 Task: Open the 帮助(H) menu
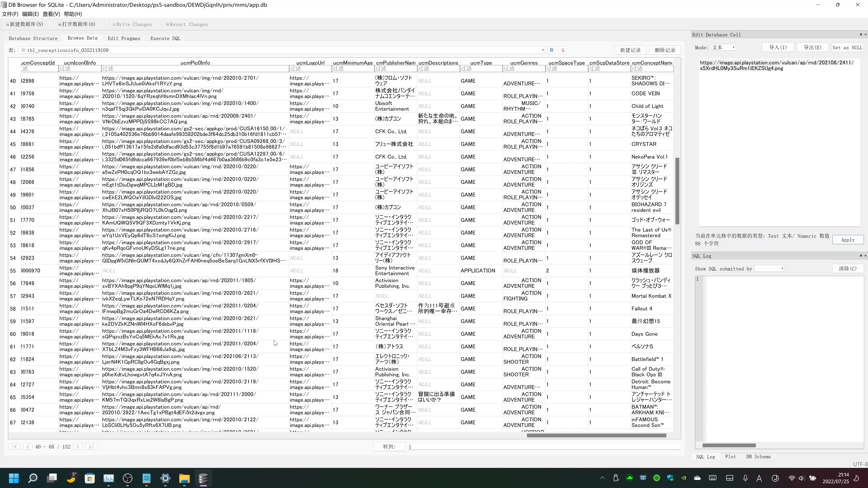73,14
